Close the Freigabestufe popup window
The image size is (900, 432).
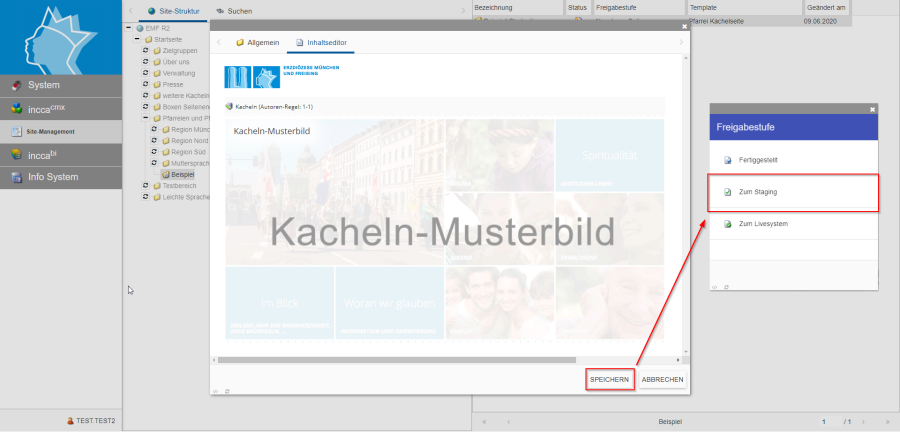pyautogui.click(x=872, y=109)
